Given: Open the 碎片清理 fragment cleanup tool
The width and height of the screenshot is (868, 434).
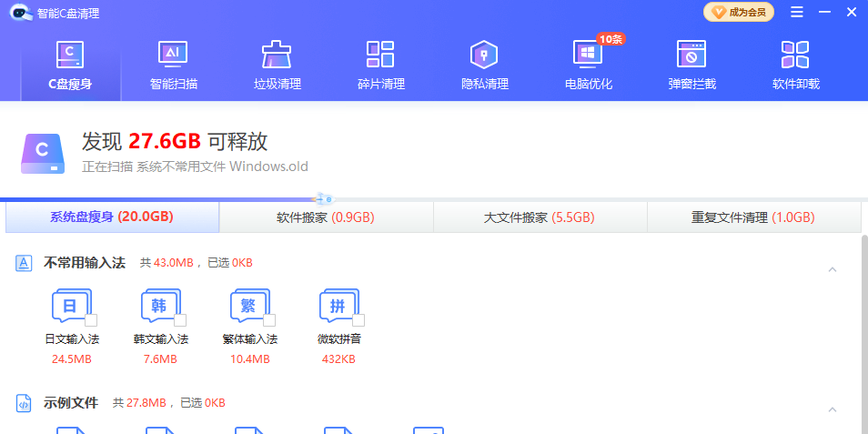Looking at the screenshot, I should 380,55.
